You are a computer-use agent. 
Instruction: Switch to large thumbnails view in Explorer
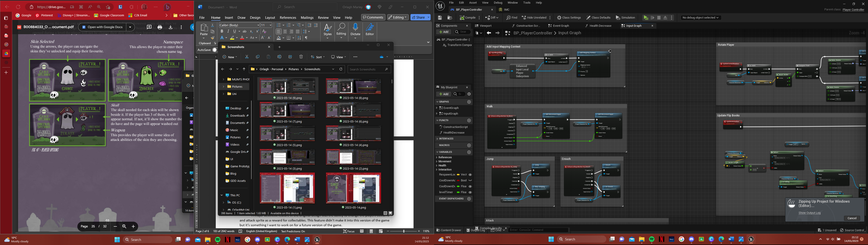(x=390, y=213)
